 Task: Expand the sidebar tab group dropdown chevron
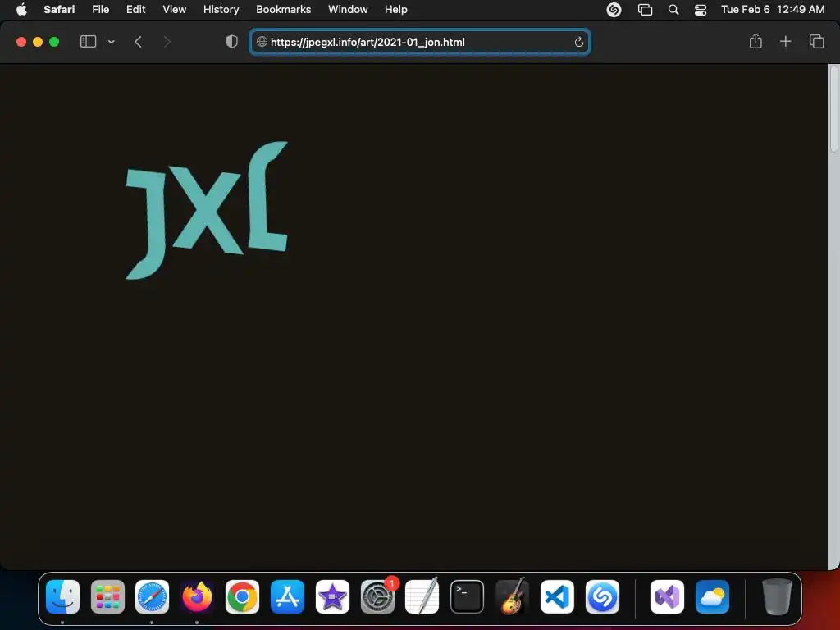[112, 42]
